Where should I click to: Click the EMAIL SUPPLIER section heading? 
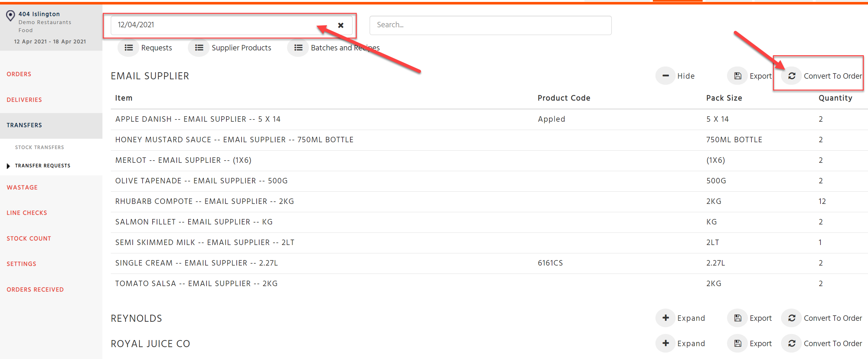coord(150,76)
